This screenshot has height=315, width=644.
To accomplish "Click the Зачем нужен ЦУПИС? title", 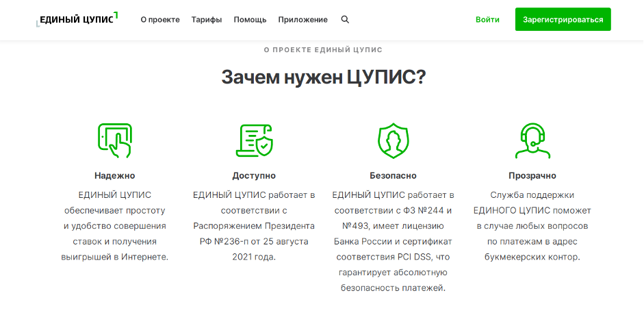I will (323, 77).
